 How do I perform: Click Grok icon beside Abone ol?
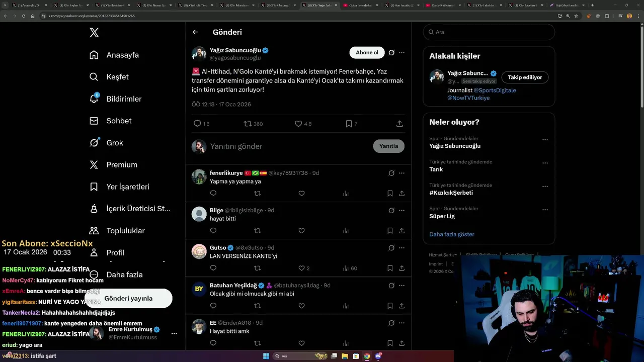391,52
